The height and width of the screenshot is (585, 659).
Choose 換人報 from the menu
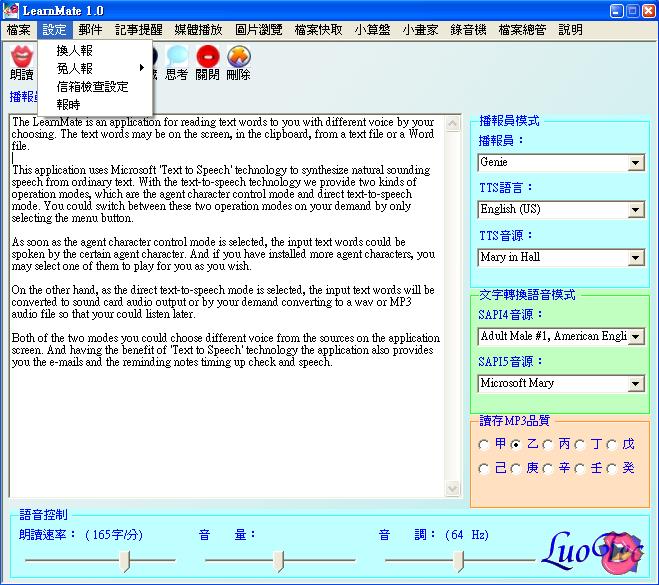tap(95, 50)
